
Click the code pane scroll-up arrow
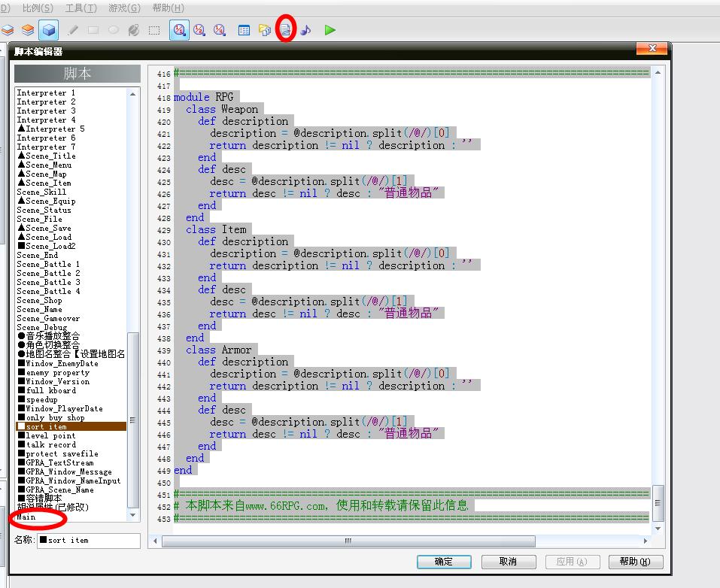(x=658, y=72)
